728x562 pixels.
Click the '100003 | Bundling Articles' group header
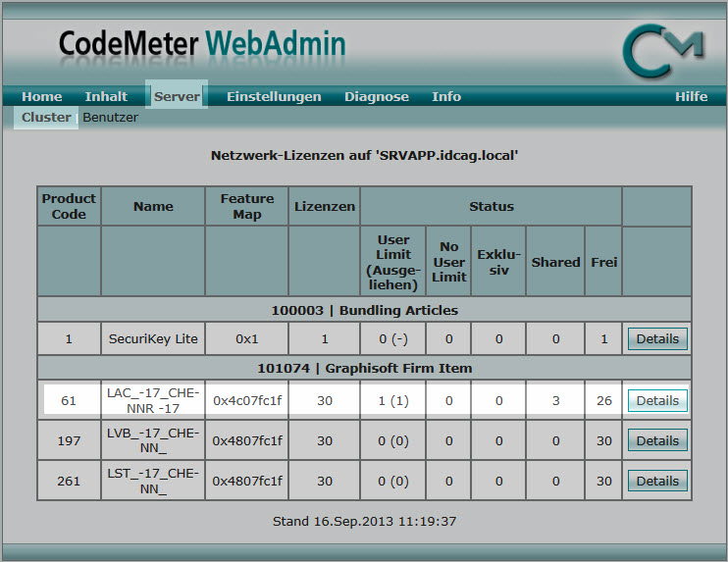tap(364, 310)
